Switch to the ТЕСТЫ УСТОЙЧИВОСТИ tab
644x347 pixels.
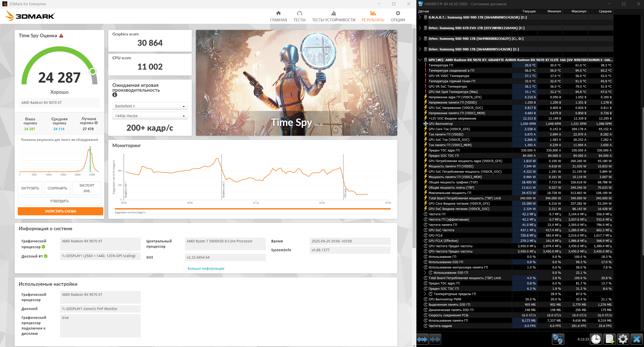click(x=333, y=16)
